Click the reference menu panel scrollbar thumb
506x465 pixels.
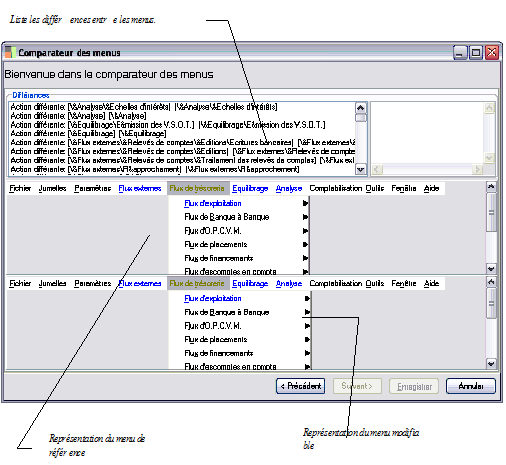pyautogui.click(x=491, y=212)
